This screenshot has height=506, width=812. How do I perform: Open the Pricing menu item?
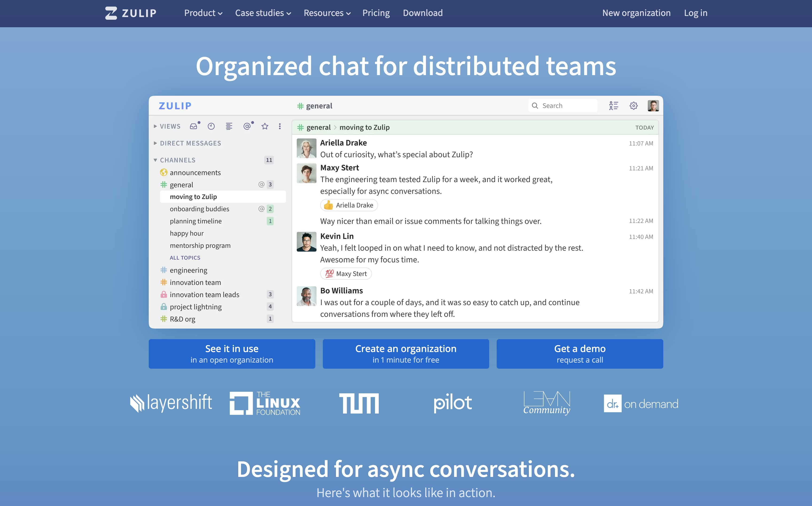[376, 13]
